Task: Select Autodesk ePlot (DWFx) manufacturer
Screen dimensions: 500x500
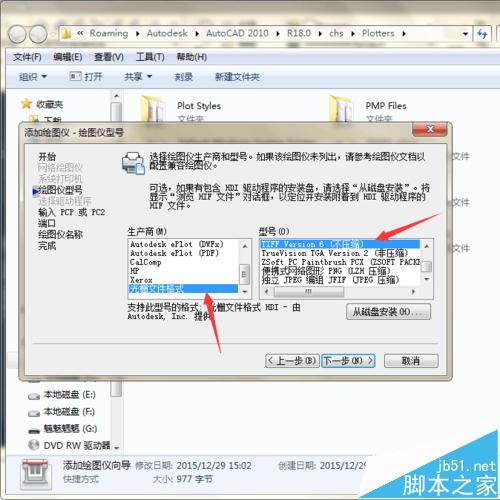Action: coord(184,244)
